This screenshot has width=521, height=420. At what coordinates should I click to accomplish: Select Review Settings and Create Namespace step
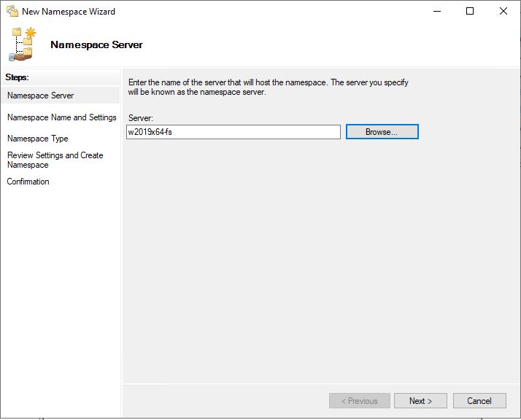coord(55,160)
